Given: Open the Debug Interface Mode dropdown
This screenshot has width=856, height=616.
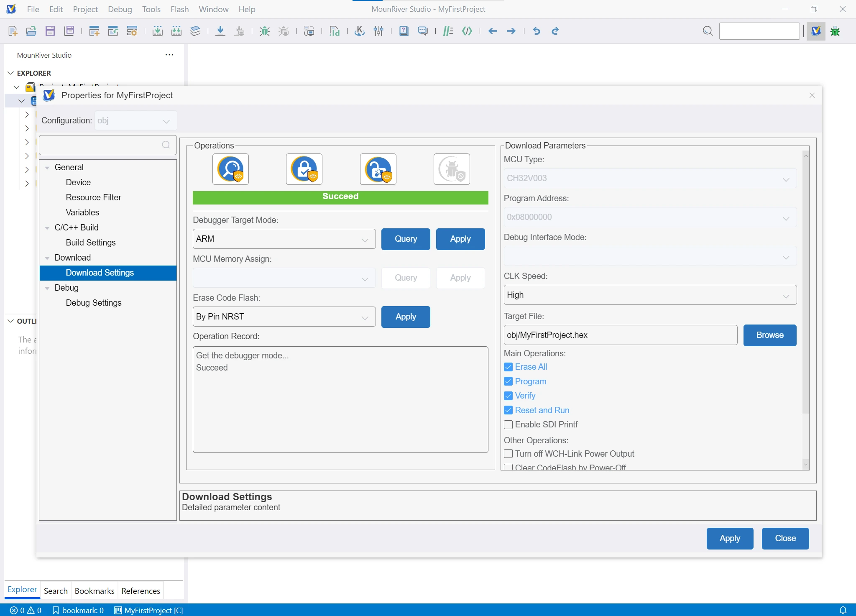Looking at the screenshot, I should (x=650, y=256).
